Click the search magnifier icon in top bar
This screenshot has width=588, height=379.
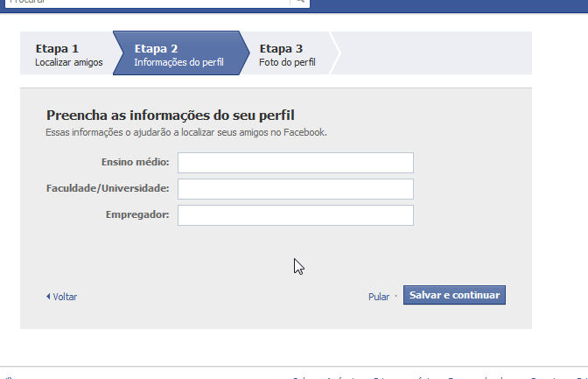pyautogui.click(x=300, y=2)
